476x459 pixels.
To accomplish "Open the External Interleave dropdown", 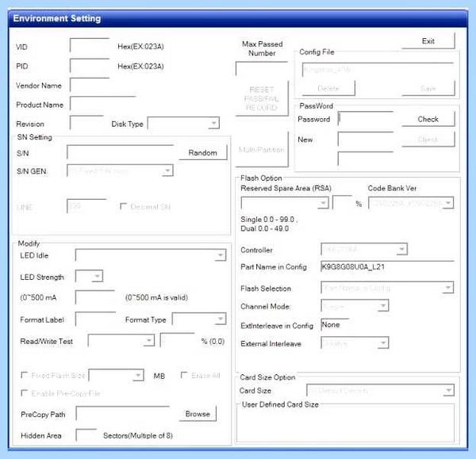I will click(x=355, y=343).
